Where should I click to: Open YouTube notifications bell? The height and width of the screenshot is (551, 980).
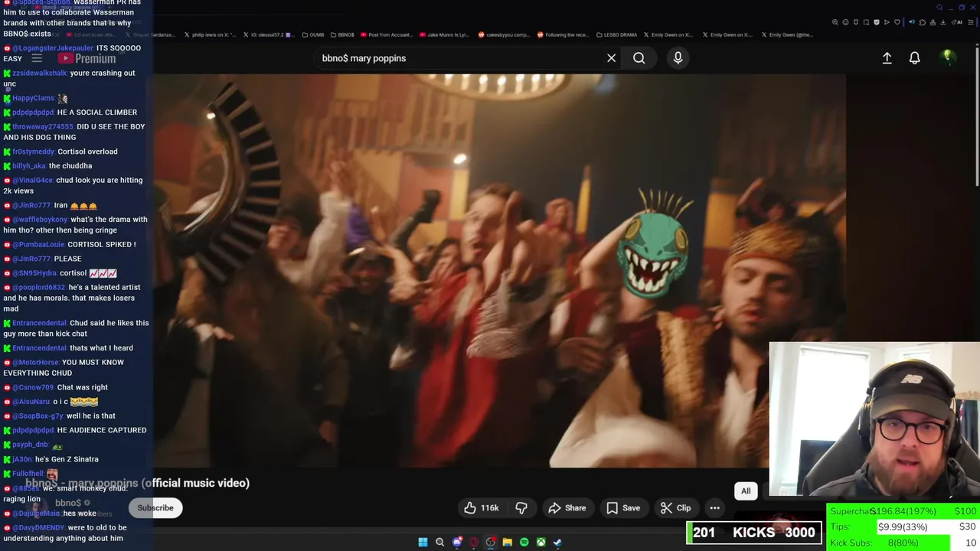[x=914, y=58]
